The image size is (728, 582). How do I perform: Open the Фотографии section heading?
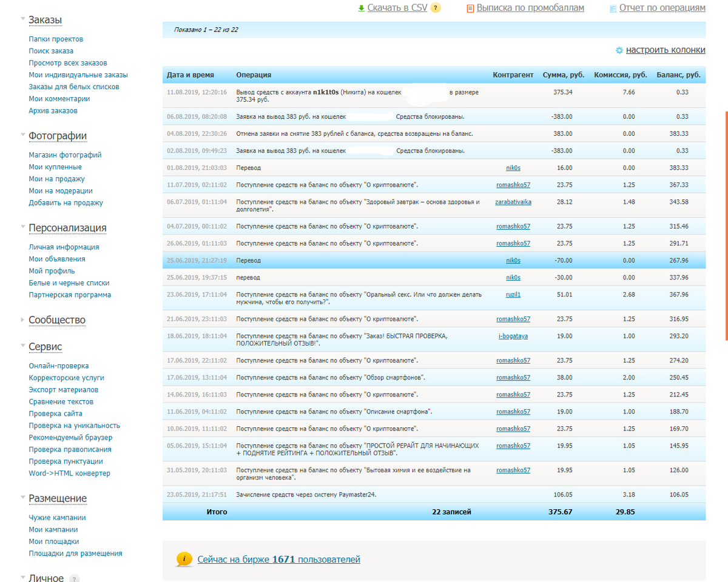click(x=58, y=136)
